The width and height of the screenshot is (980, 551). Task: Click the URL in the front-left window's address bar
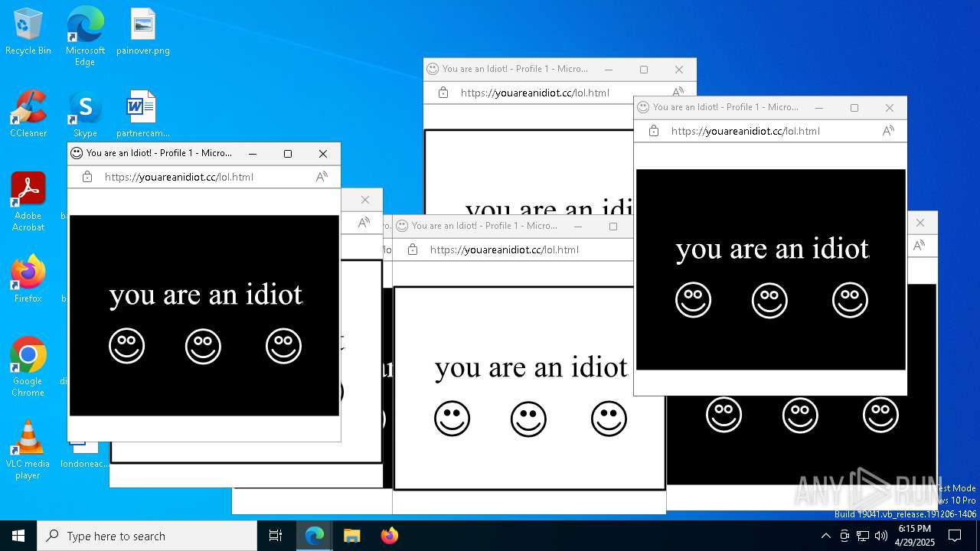[179, 177]
